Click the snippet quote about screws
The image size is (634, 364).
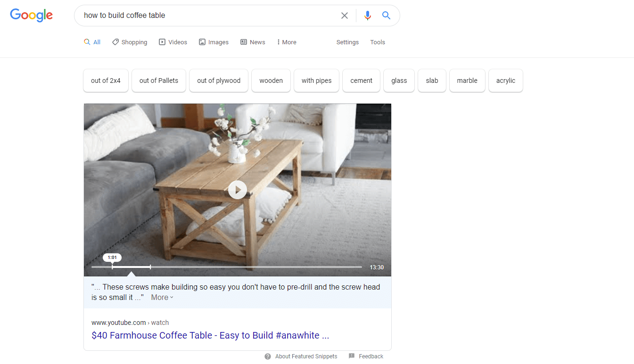(x=236, y=292)
